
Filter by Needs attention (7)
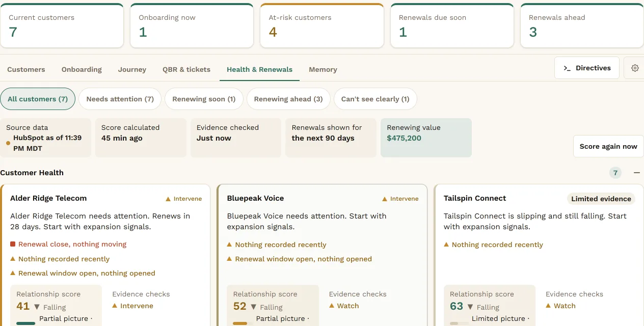pos(120,99)
